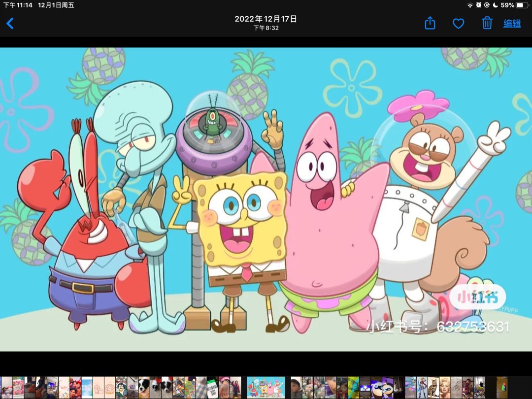Open the share sheet icon
Image resolution: width=532 pixels, height=399 pixels.
point(430,23)
